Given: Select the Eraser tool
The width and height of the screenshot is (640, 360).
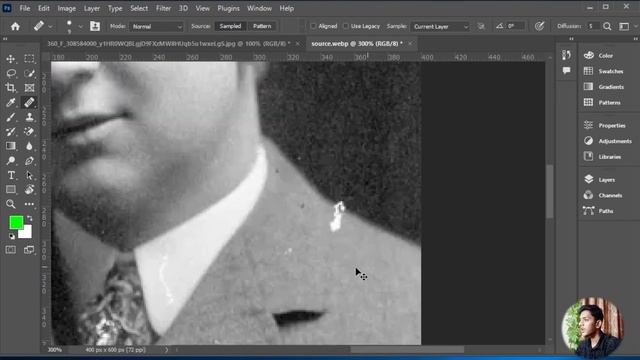Looking at the screenshot, I should tap(29, 131).
